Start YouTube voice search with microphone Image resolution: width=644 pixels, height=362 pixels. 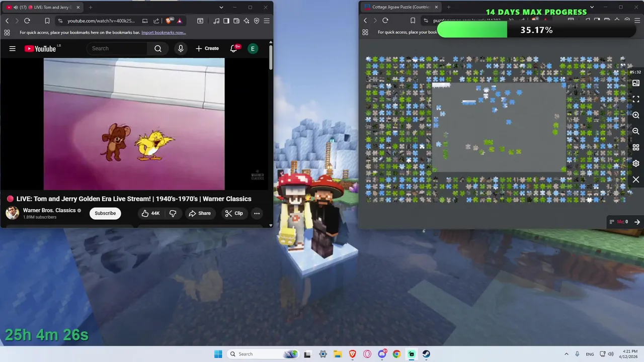(x=181, y=48)
